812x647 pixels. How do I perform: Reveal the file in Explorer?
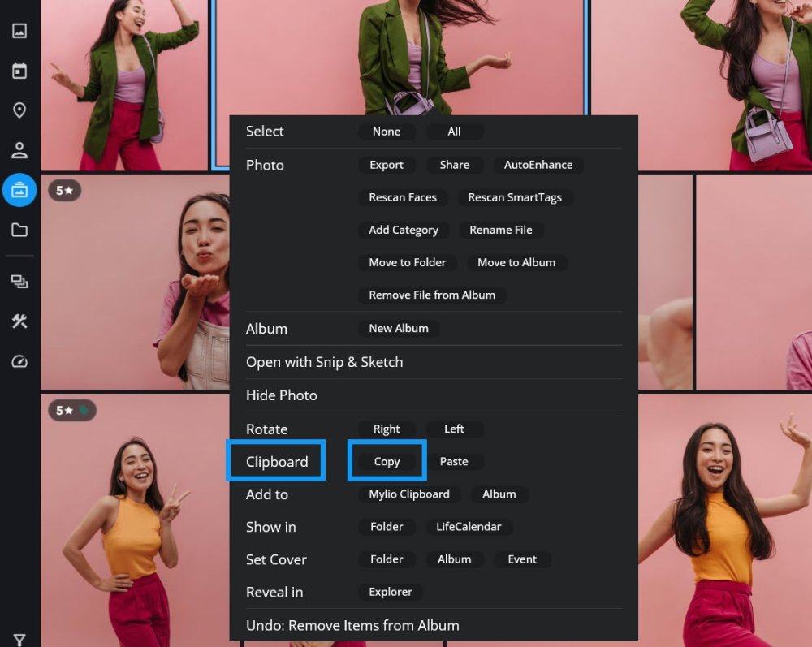(x=391, y=592)
